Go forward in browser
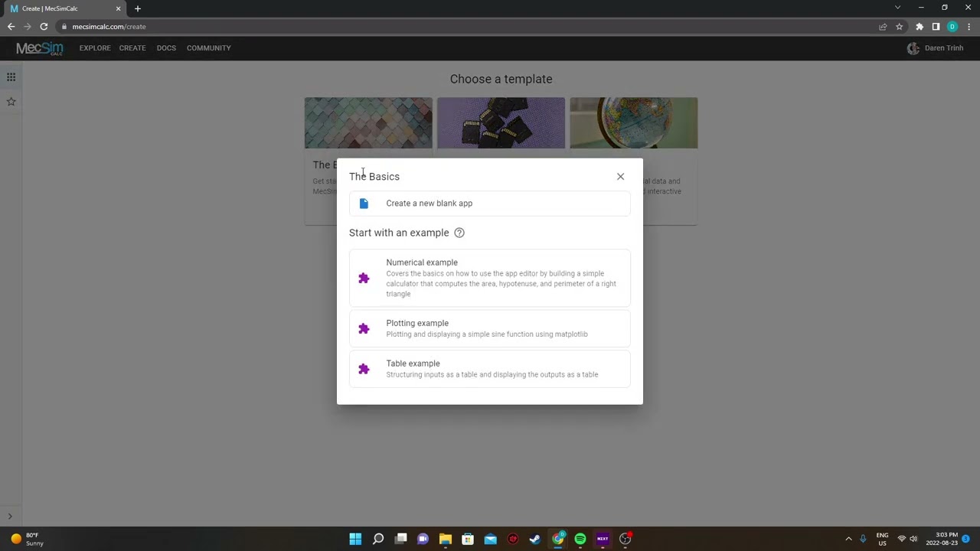980x551 pixels. pyautogui.click(x=28, y=27)
